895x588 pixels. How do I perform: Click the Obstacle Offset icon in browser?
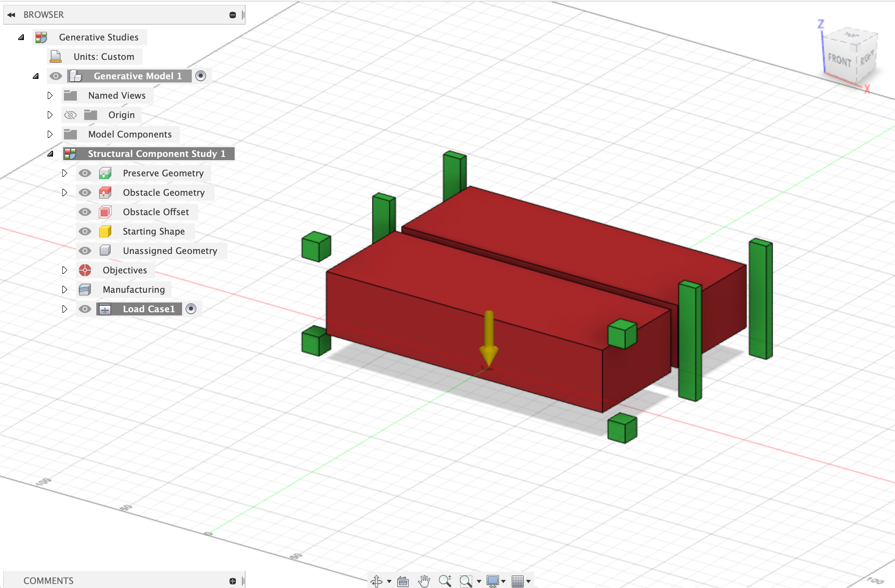pyautogui.click(x=104, y=212)
